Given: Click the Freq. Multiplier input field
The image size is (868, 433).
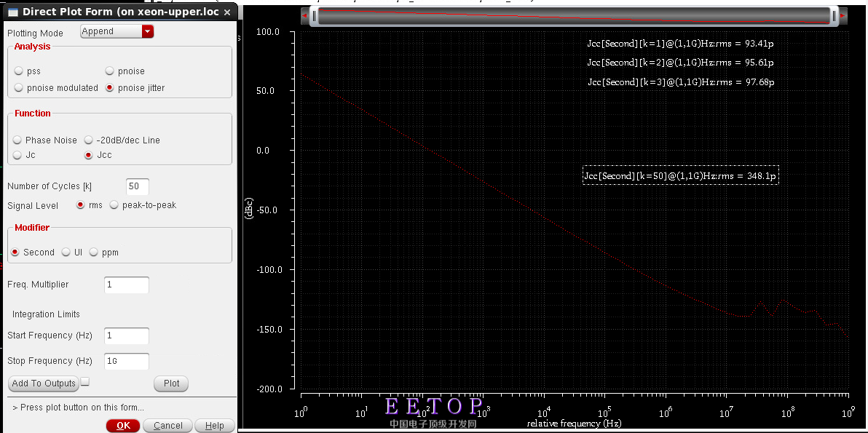Looking at the screenshot, I should 127,285.
